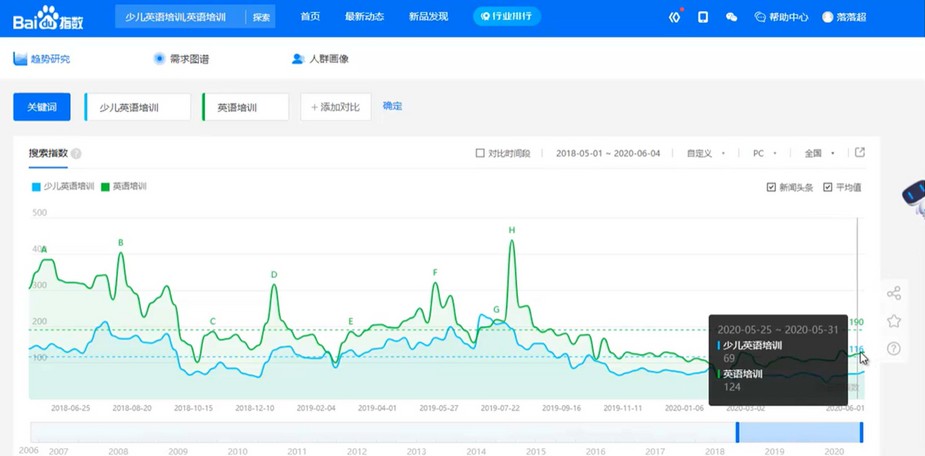Viewport: 925px width, 456px height.
Task: Click news marker B on chart
Action: (121, 242)
